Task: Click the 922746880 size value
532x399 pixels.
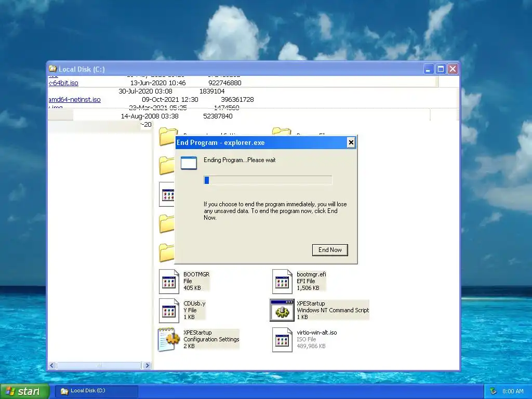Action: pos(224,83)
